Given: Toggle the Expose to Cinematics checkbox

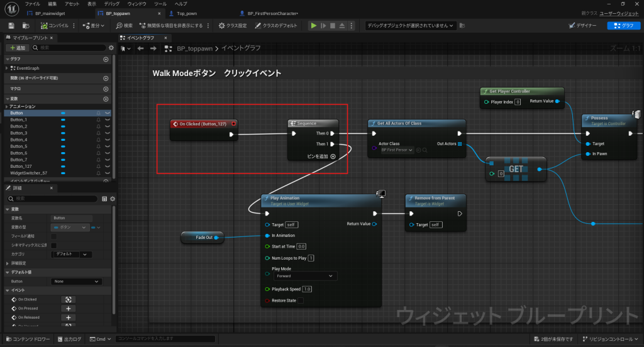Looking at the screenshot, I should (x=53, y=245).
